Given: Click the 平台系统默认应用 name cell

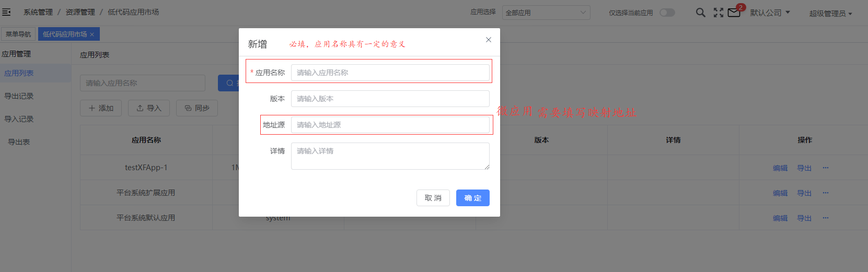Looking at the screenshot, I should (146, 218).
